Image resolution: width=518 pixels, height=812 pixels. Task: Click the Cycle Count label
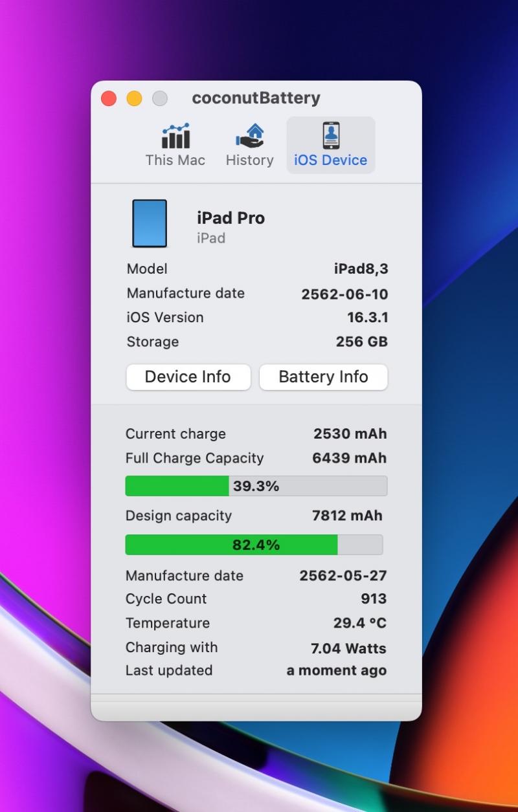point(166,599)
